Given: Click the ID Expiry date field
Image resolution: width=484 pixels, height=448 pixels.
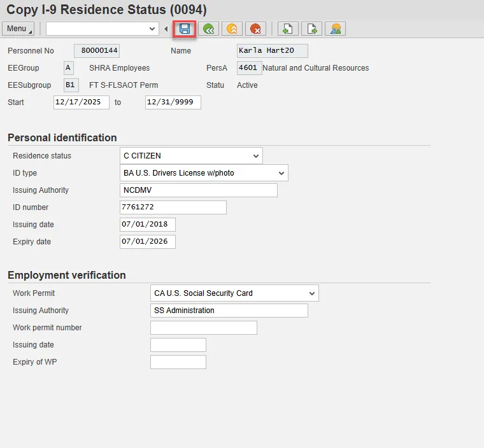Looking at the screenshot, I should pos(147,242).
